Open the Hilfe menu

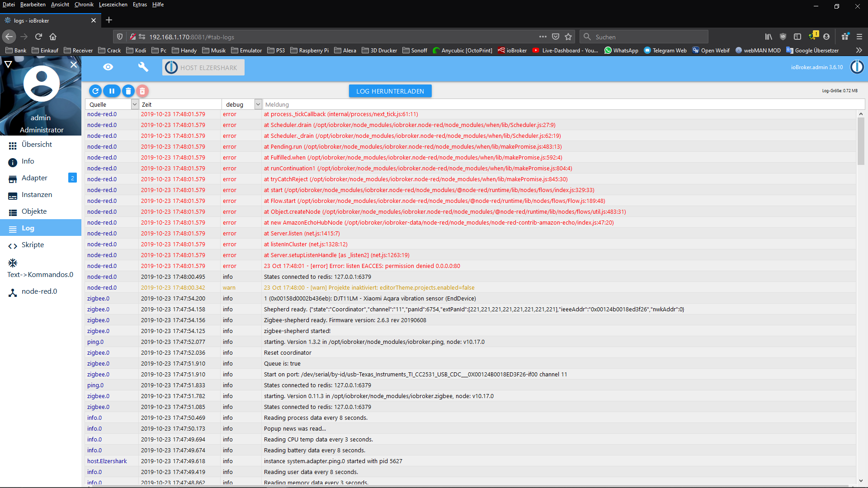pyautogui.click(x=158, y=5)
